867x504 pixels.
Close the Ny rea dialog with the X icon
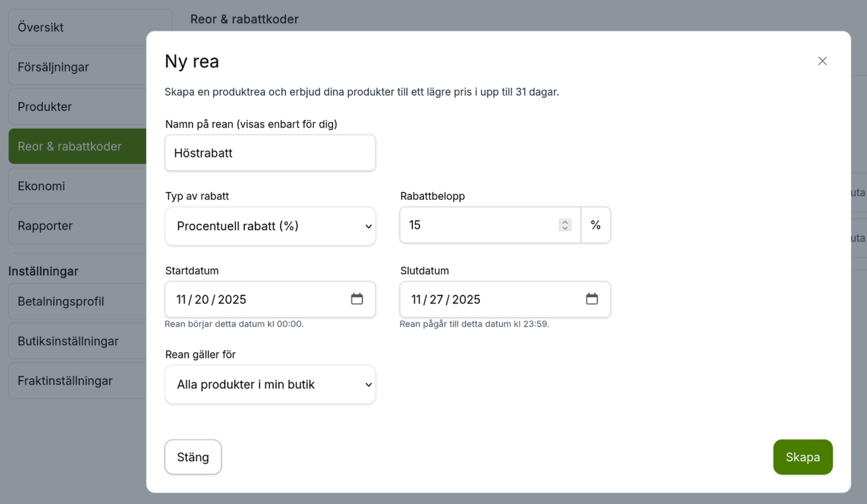coord(822,61)
